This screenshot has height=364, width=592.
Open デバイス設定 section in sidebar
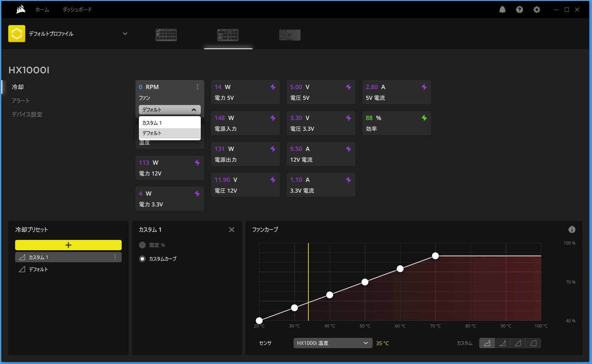pos(27,114)
